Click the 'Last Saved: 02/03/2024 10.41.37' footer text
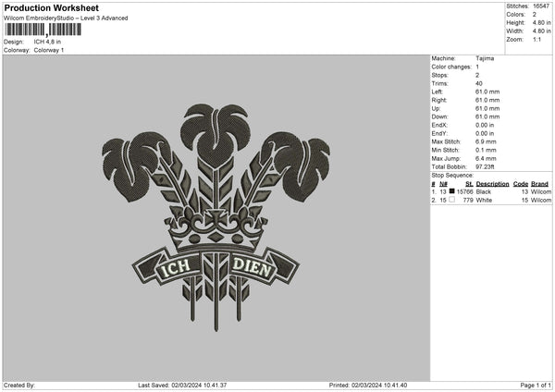Viewport: 555px width, 392px height. pyautogui.click(x=182, y=386)
